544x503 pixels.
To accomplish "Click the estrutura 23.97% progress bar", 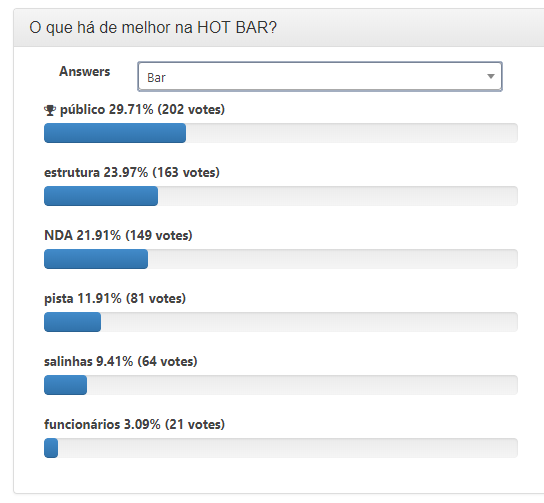I will tap(281, 196).
